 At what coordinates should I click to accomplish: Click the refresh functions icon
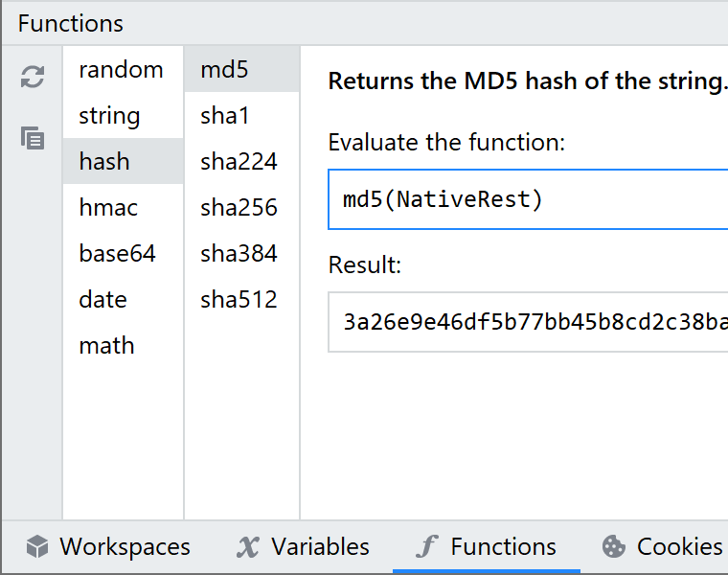[x=33, y=78]
